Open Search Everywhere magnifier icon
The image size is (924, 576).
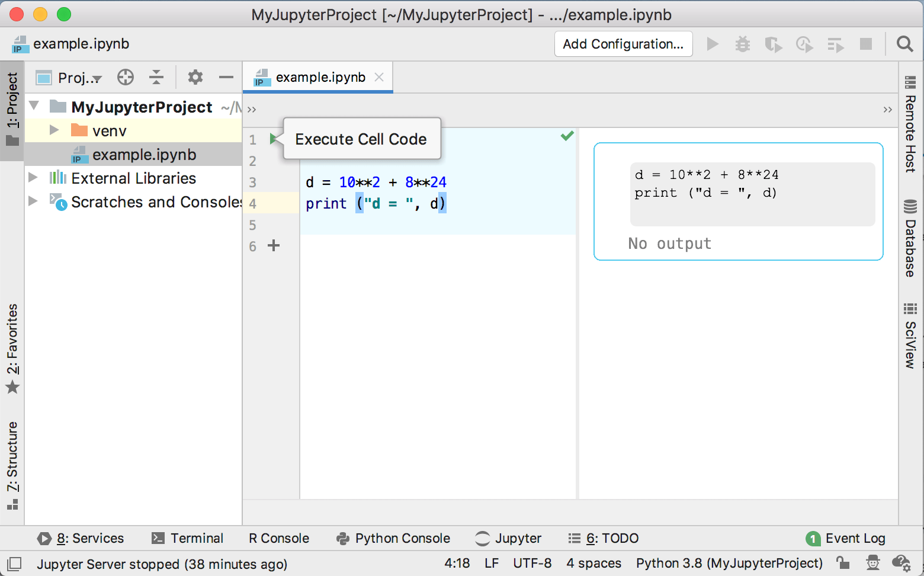904,44
